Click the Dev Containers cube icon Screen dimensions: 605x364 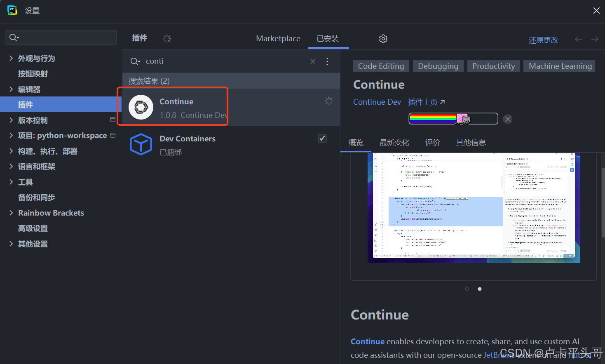click(141, 144)
